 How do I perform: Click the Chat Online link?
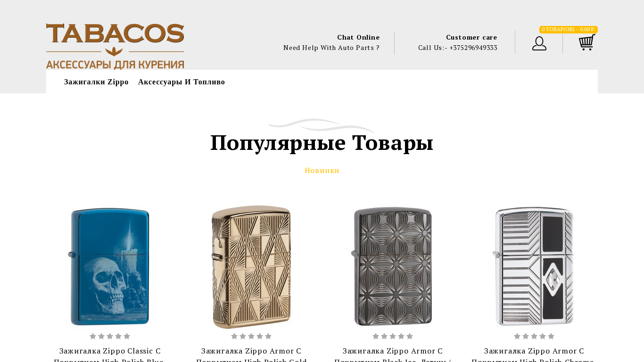point(358,37)
